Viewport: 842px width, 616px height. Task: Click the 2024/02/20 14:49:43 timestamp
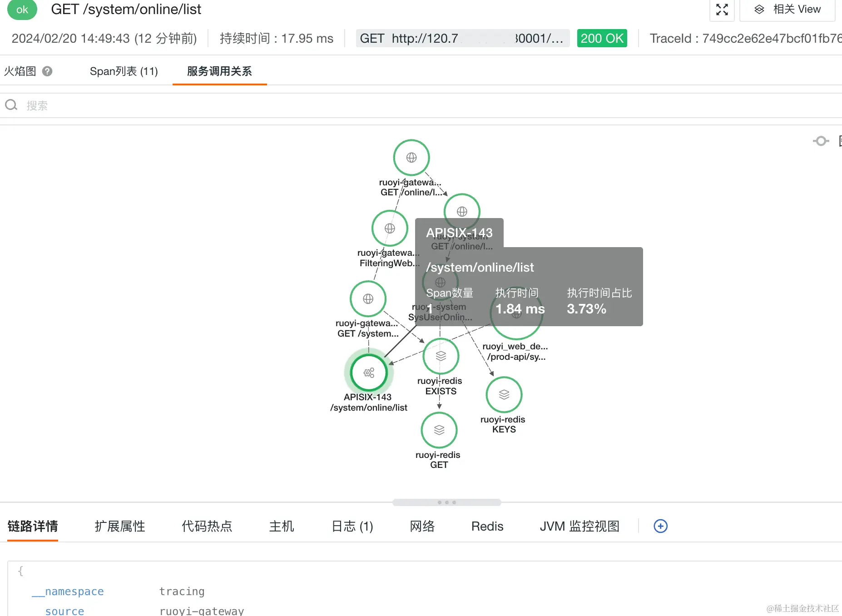coord(70,38)
